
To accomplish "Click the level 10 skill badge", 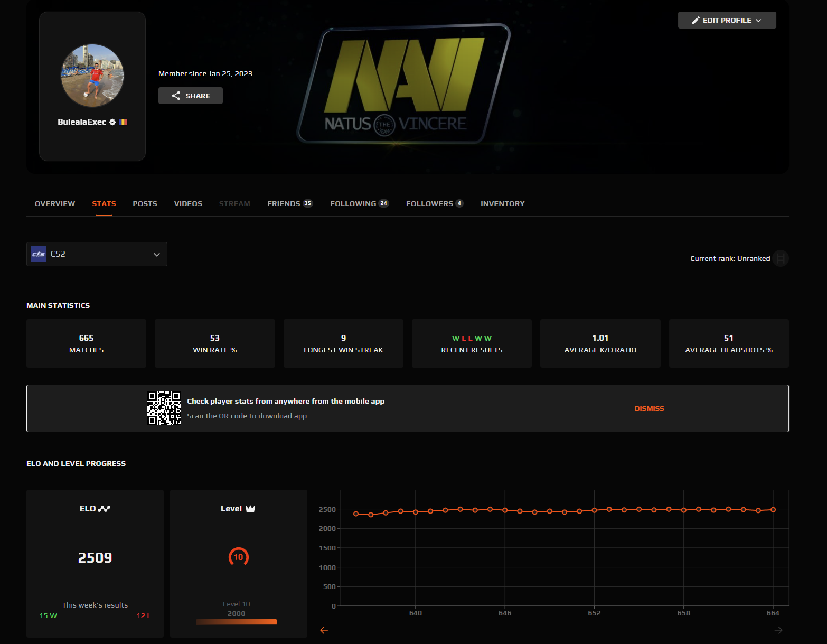I will (239, 557).
